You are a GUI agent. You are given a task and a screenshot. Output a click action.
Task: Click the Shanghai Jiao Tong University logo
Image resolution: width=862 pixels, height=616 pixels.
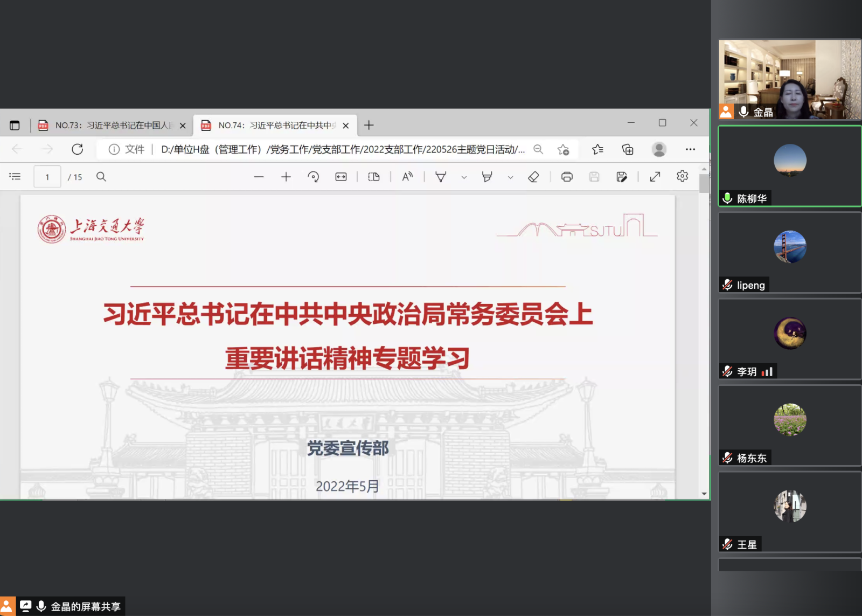[x=91, y=230]
